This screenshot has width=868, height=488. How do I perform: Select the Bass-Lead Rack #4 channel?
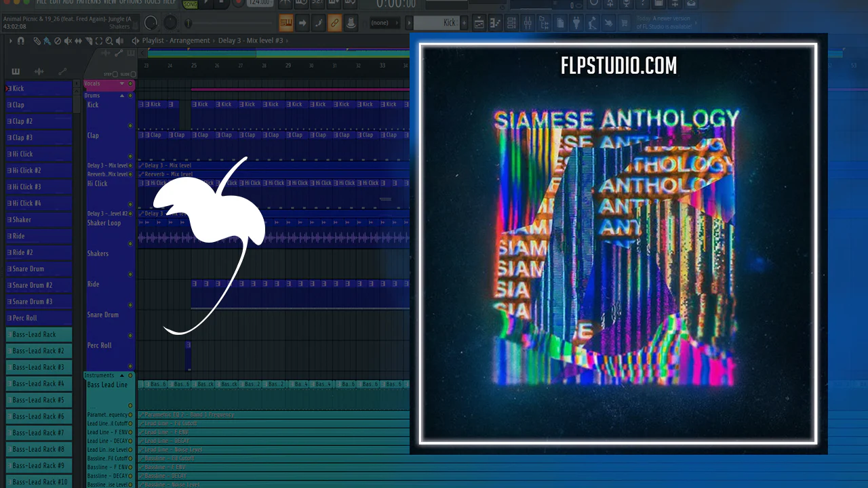[39, 384]
